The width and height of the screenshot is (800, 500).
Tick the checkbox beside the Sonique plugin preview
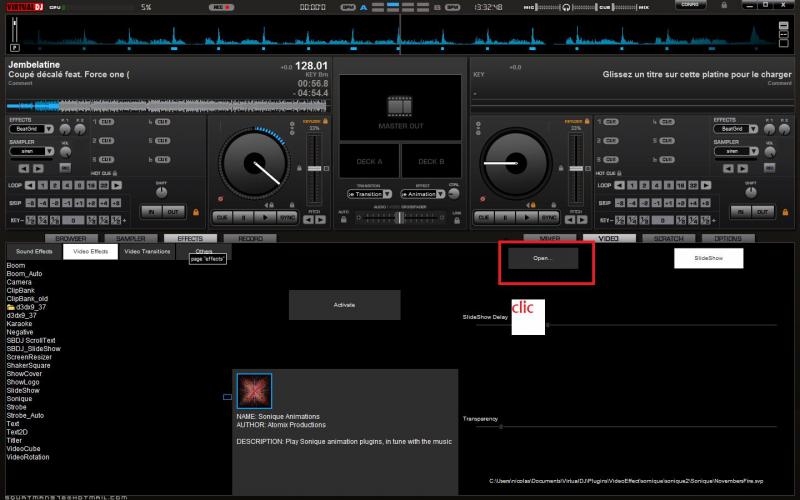(x=227, y=397)
